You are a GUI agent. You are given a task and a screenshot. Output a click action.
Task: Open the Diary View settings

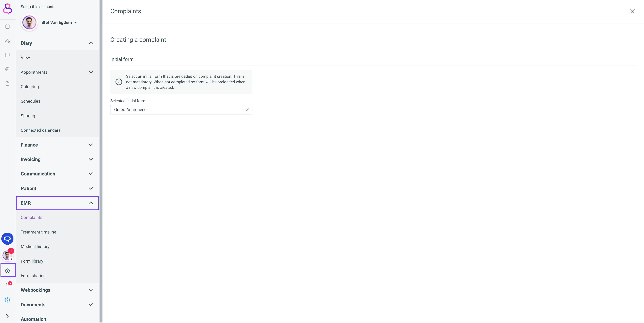[58, 58]
